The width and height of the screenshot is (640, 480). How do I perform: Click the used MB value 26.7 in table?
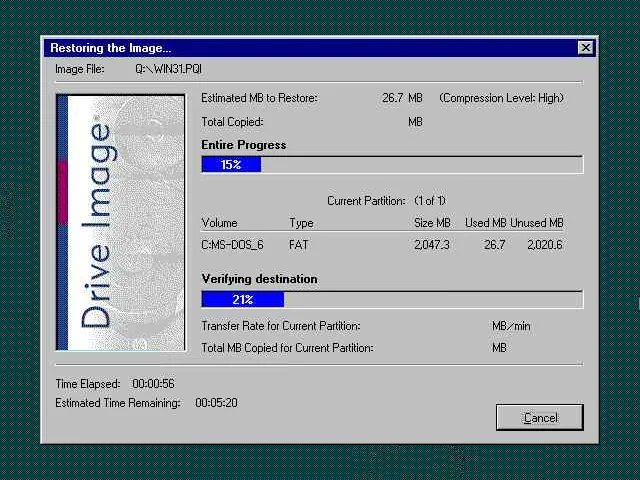coord(495,245)
